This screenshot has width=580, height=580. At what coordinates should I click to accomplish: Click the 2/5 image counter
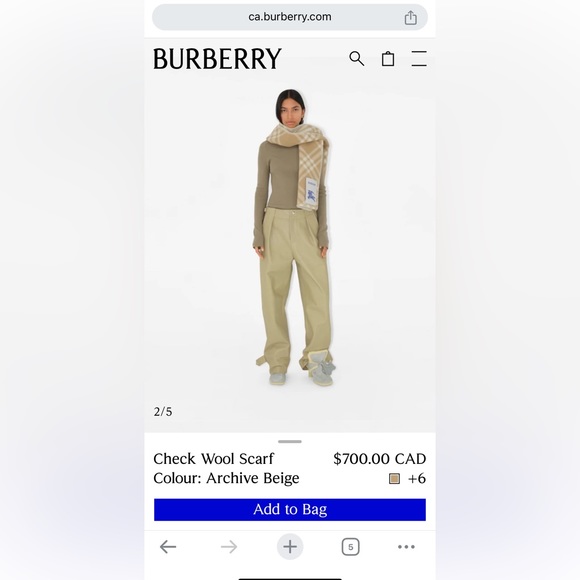tap(163, 412)
